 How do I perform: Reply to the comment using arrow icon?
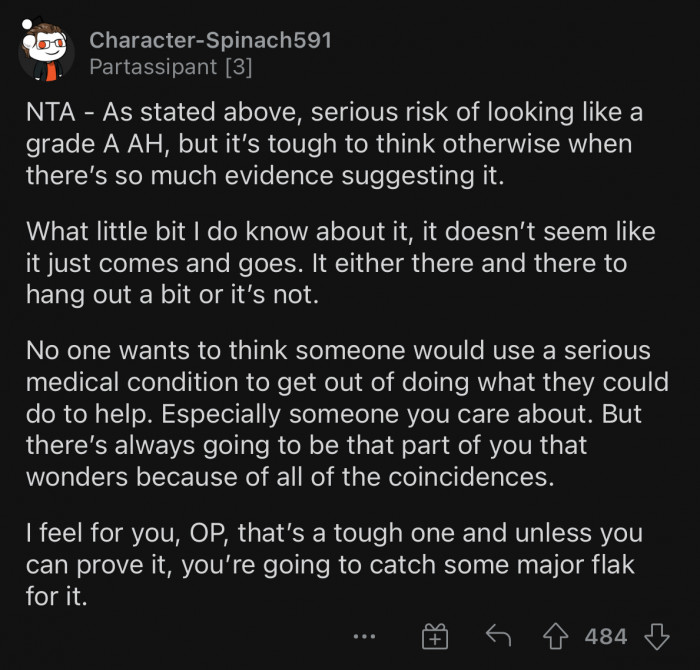[x=498, y=636]
